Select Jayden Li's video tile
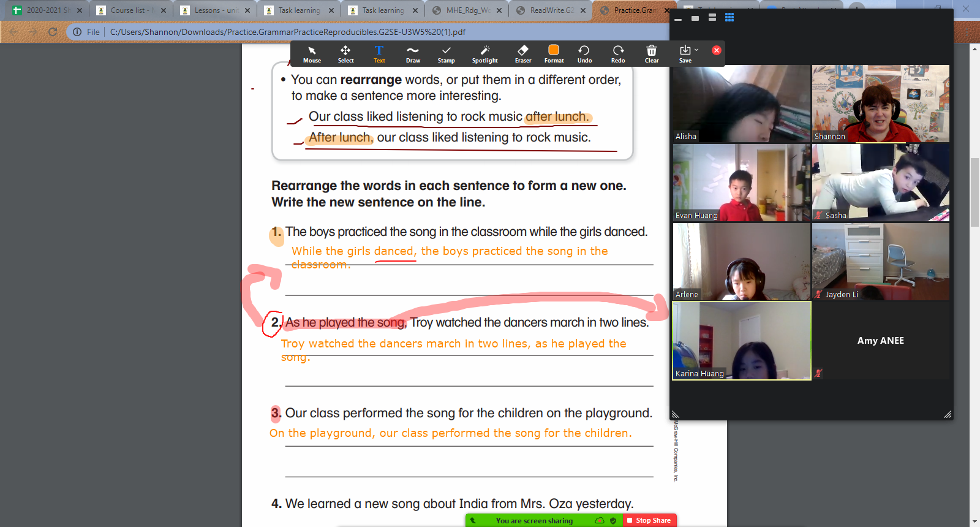 click(881, 262)
